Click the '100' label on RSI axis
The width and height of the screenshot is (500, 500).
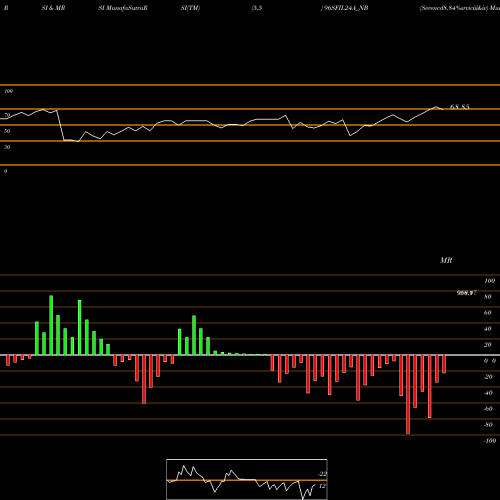click(8, 91)
